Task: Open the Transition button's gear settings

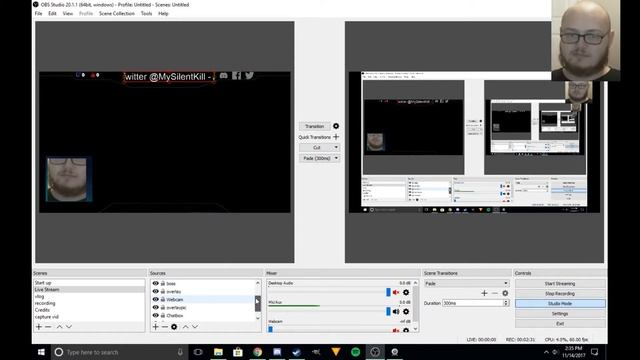Action: (x=336, y=126)
